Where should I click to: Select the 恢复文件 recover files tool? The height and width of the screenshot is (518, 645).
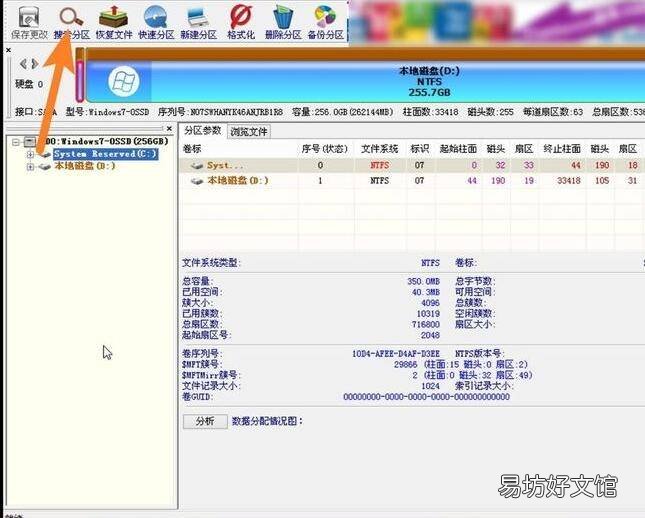tap(114, 22)
